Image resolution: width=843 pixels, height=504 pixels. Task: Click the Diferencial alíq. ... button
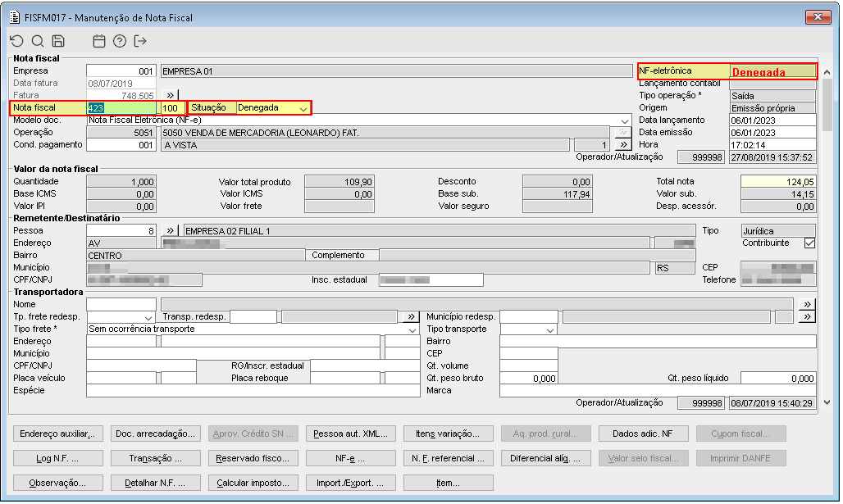click(x=545, y=458)
